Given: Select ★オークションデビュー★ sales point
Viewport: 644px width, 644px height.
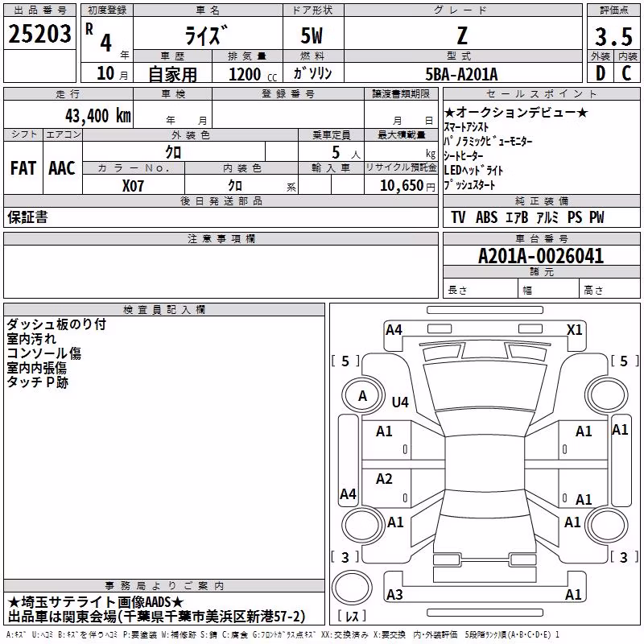Looking at the screenshot, I should (x=516, y=112).
